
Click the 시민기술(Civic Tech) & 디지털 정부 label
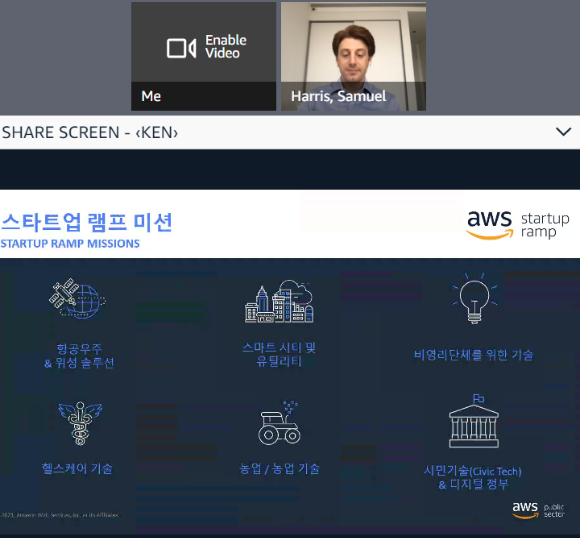(473, 478)
